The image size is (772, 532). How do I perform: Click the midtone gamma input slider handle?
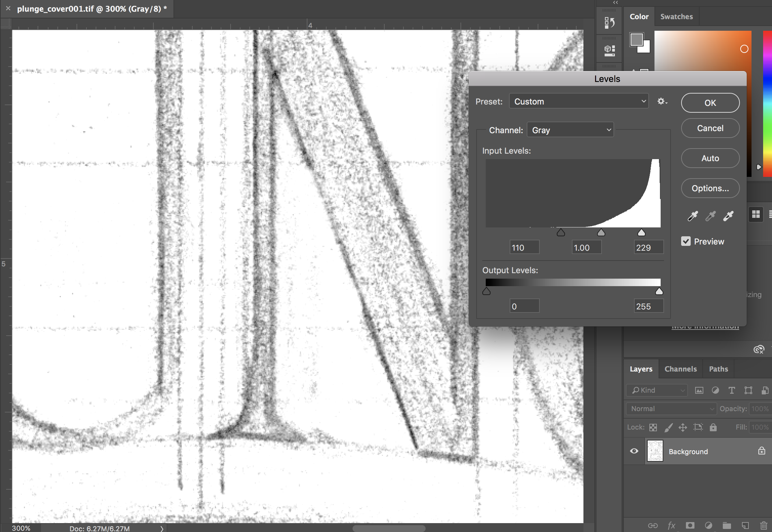pyautogui.click(x=601, y=233)
